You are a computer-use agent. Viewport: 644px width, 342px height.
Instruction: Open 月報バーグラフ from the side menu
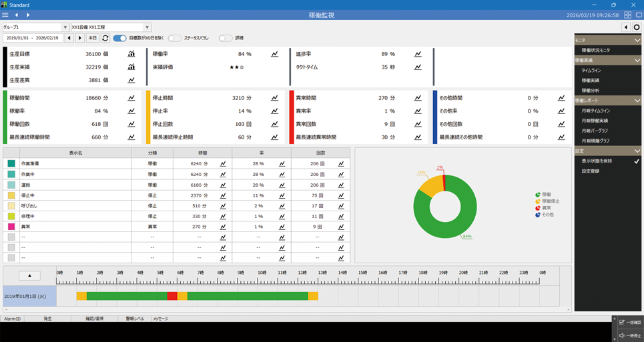pos(595,131)
